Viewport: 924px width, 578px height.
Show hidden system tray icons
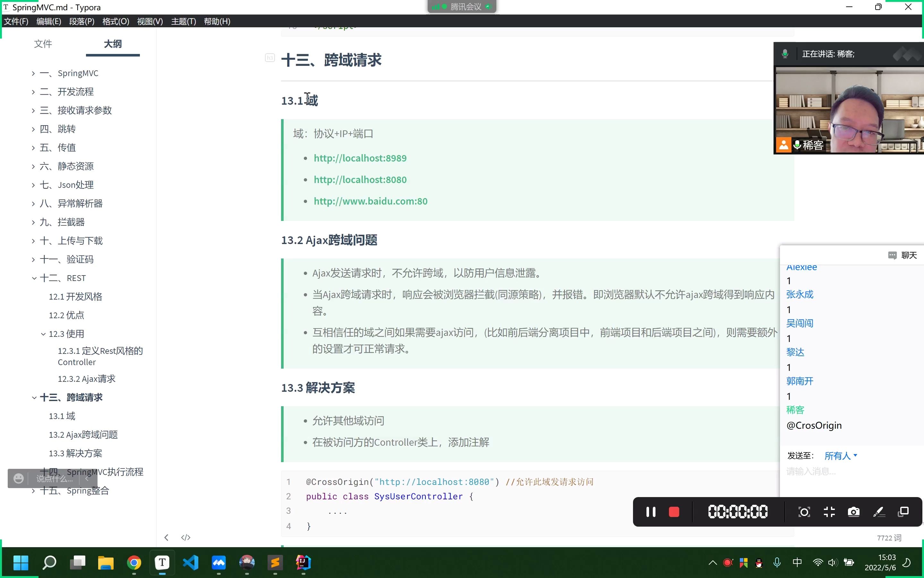coord(713,562)
